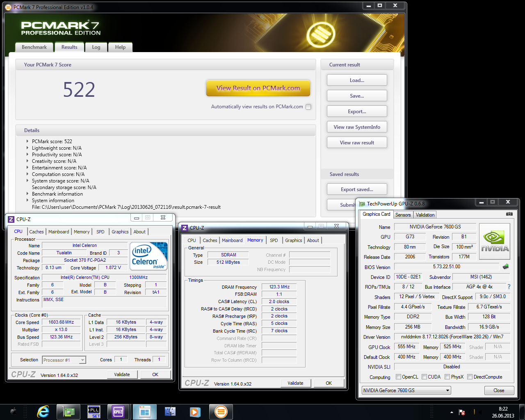Expand the System information row

pos(28,200)
